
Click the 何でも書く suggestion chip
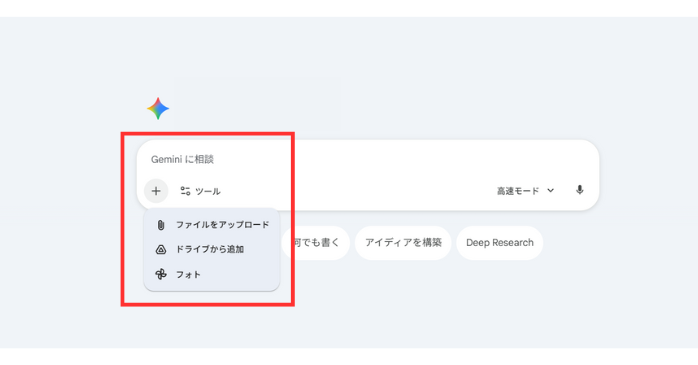pyautogui.click(x=316, y=243)
